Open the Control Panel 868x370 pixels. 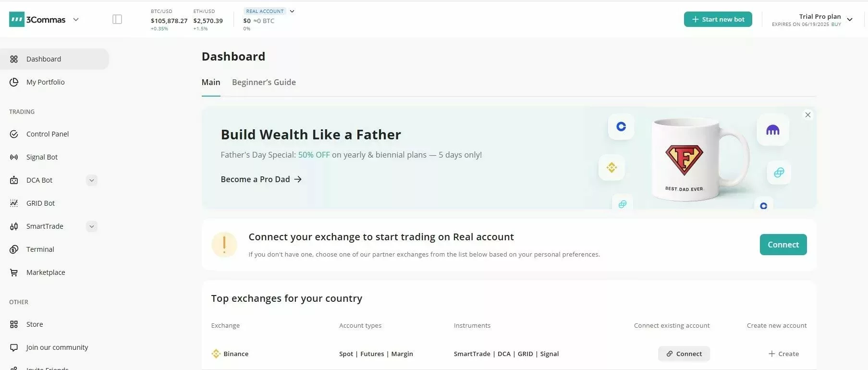47,134
